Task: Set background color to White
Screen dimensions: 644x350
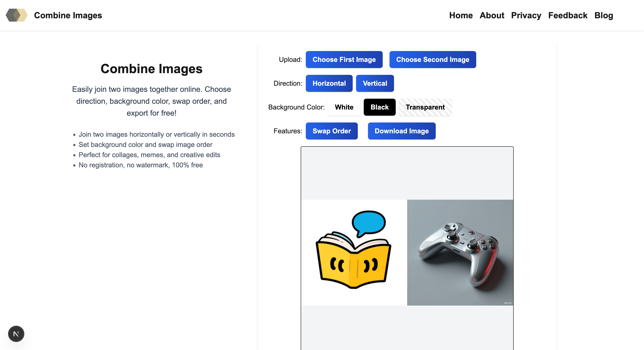Action: click(344, 107)
